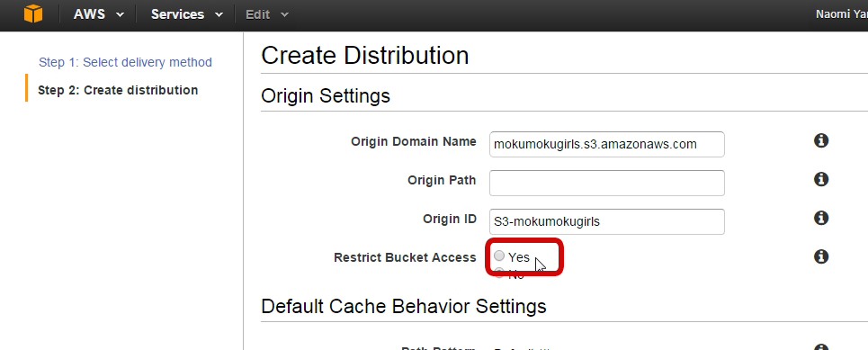Show info for Restrict Bucket Access
Screen dimensions: 868x350
(821, 256)
